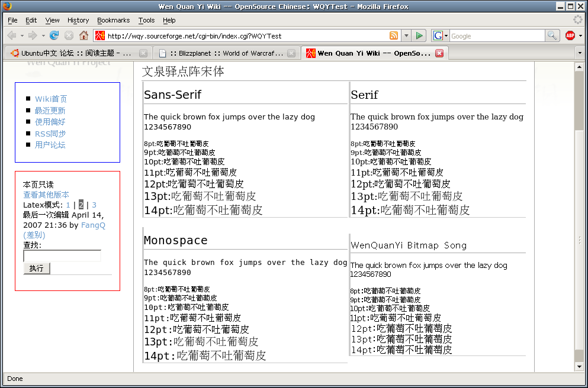Viewport: 588px width, 388px height.
Task: Open the Wiki首页 link
Action: [51, 99]
